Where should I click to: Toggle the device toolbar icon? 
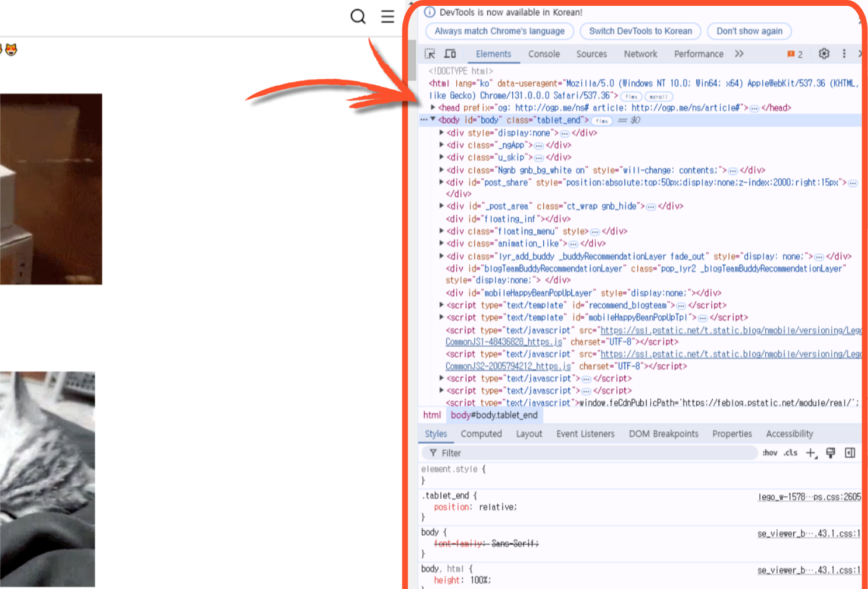coord(450,54)
